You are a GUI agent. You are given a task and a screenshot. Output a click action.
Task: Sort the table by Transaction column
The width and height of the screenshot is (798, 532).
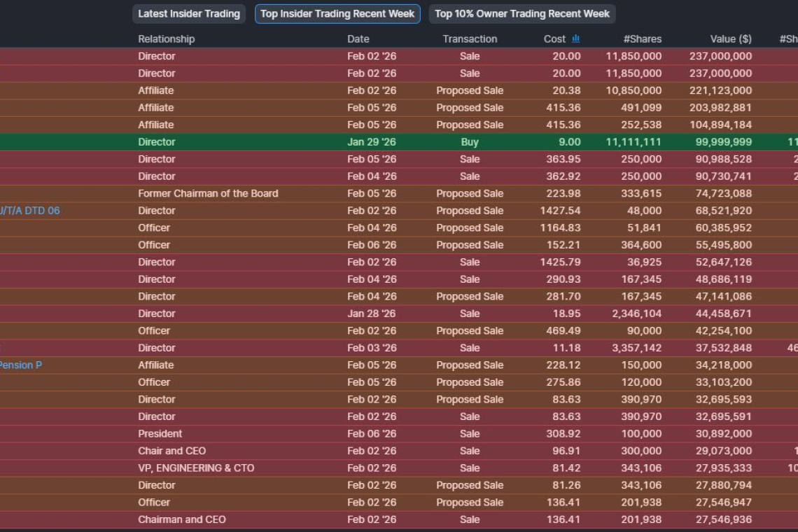469,38
